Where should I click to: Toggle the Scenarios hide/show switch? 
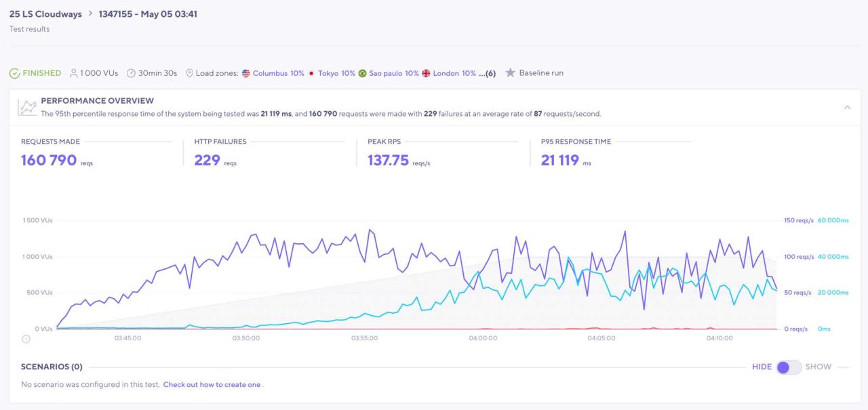pyautogui.click(x=788, y=367)
